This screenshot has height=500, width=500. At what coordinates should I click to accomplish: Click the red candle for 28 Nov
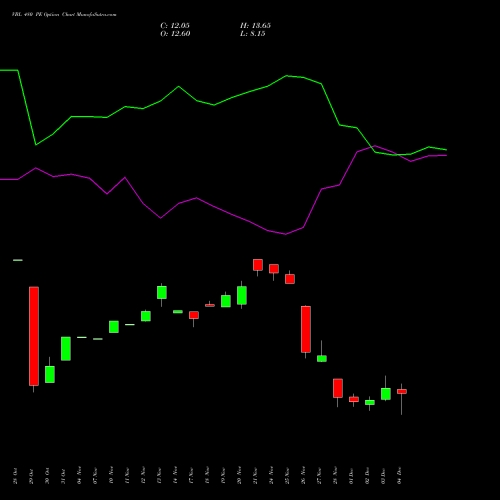click(x=338, y=388)
